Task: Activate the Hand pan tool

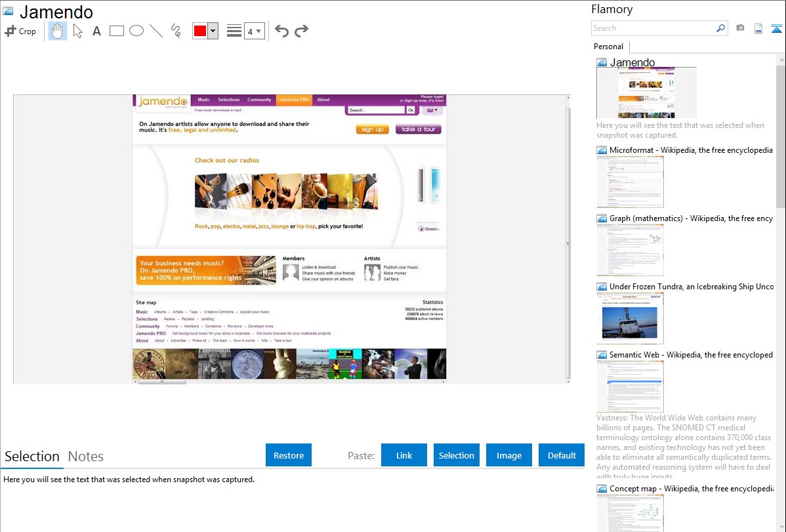Action: coord(57,31)
